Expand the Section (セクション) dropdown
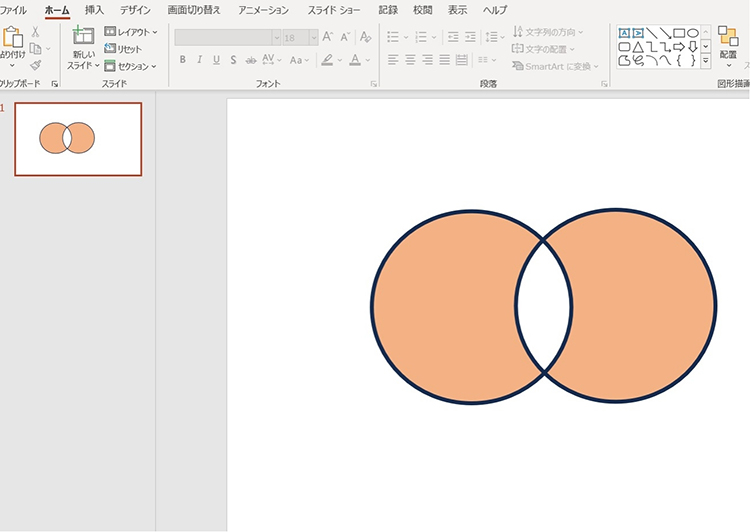This screenshot has height=532, width=750. (131, 66)
